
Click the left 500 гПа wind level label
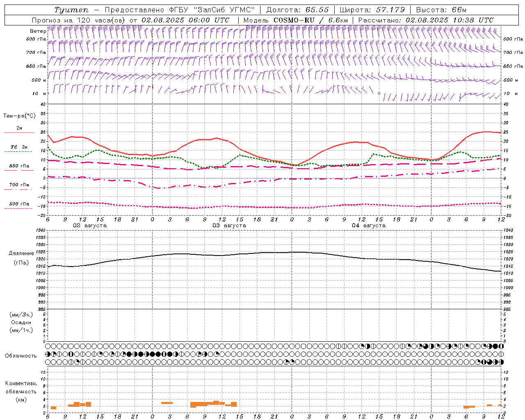pos(36,39)
